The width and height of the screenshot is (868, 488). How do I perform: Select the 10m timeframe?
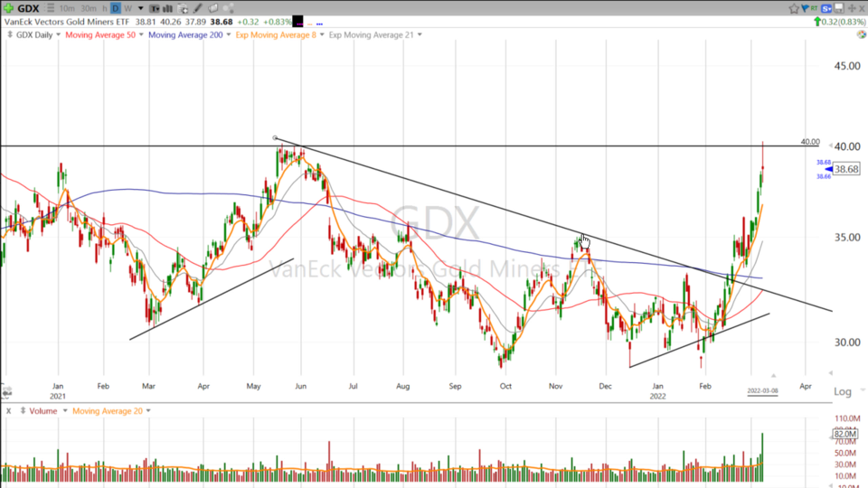pos(66,8)
